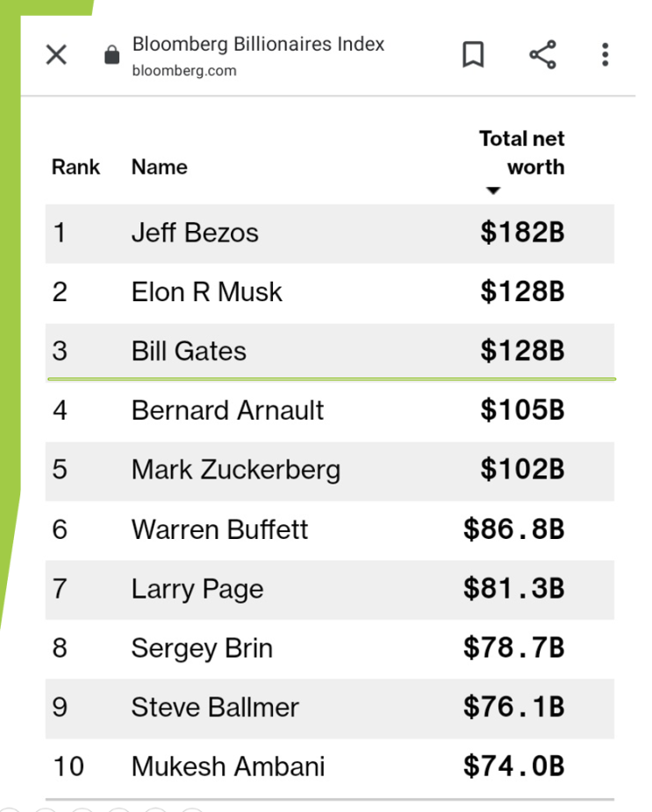This screenshot has height=812, width=652.
Task: Sort by Total net worth arrow
Action: [x=493, y=190]
